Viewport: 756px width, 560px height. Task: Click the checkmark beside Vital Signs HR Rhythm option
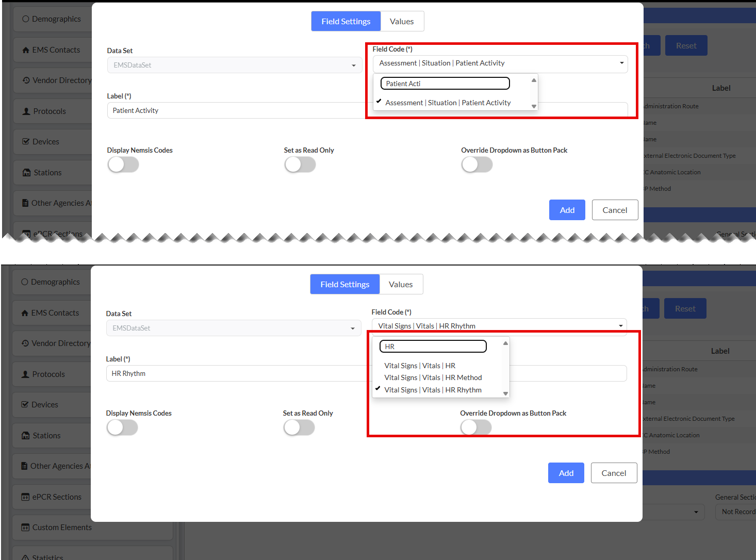pyautogui.click(x=378, y=388)
